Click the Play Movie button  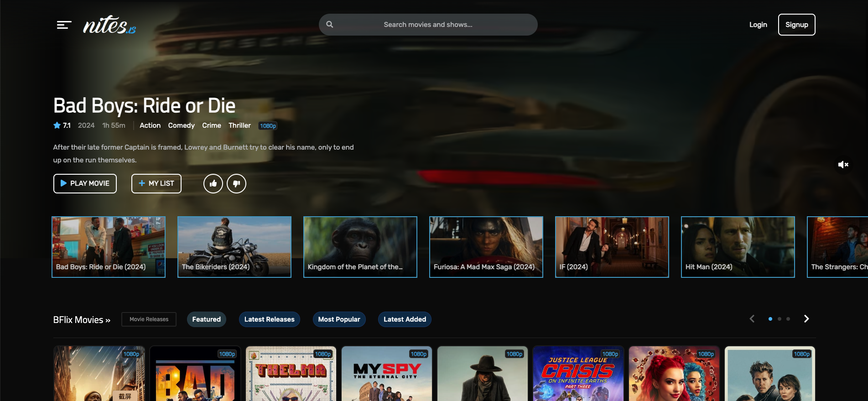[x=85, y=183]
